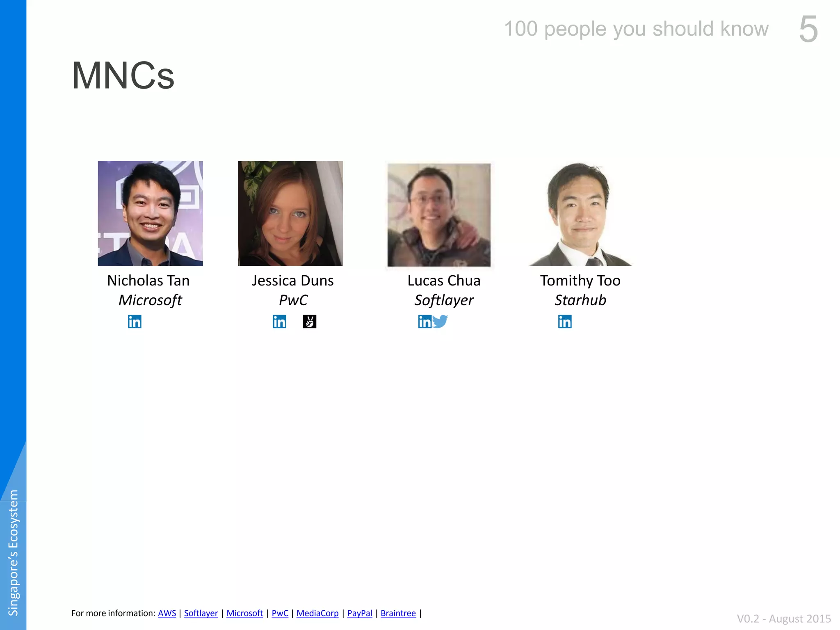Screen dimensions: 840x630
Task: Click Jessica Duns' profile photo
Action: (x=290, y=213)
